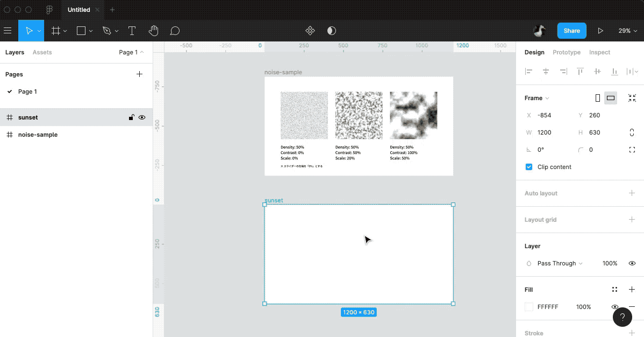This screenshot has width=644, height=337.
Task: Click the Create component icon
Action: click(310, 31)
